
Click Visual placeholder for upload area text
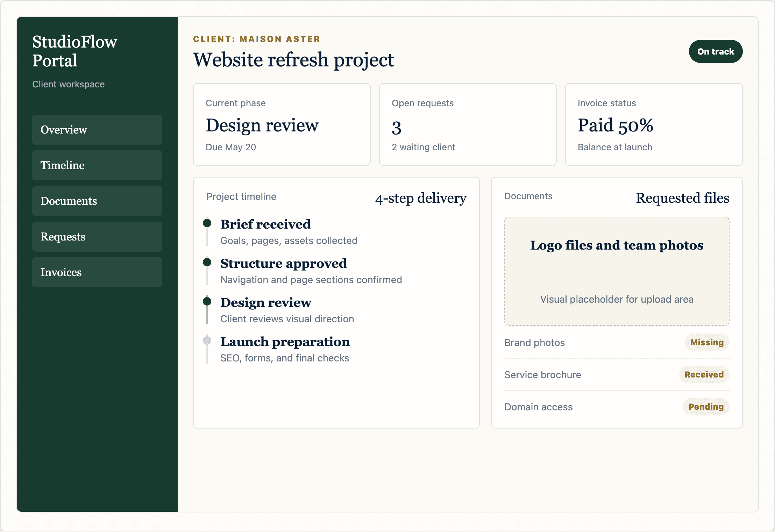[x=617, y=299]
